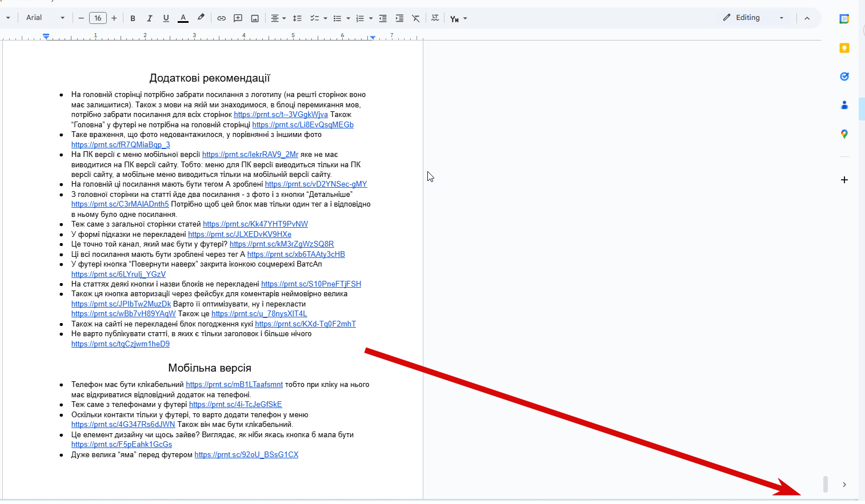Open the Editing mode dropdown
865x504 pixels.
754,18
